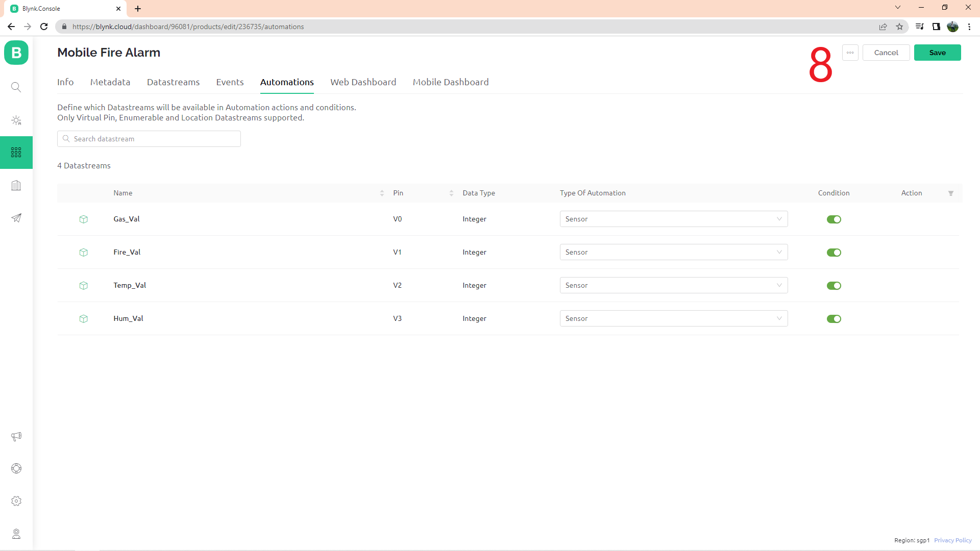
Task: Toggle the Condition switch for Temp_Val
Action: [x=834, y=286]
